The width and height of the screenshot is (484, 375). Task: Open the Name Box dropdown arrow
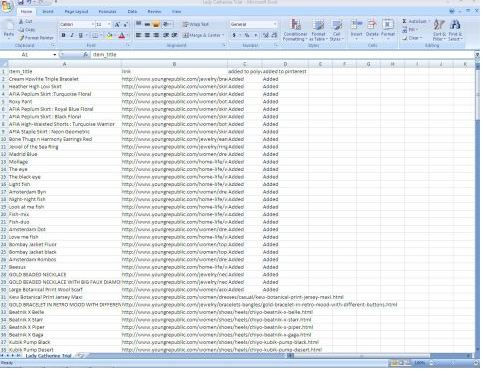click(x=55, y=55)
